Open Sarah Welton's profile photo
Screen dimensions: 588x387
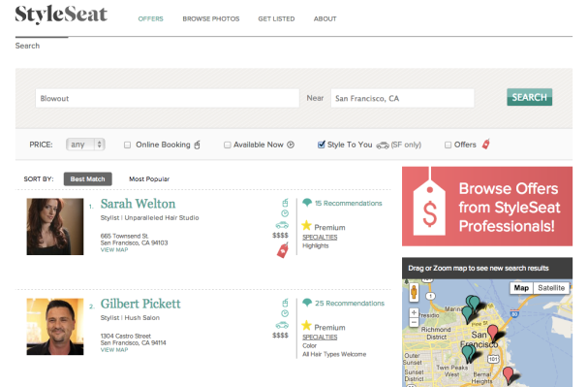pyautogui.click(x=55, y=227)
